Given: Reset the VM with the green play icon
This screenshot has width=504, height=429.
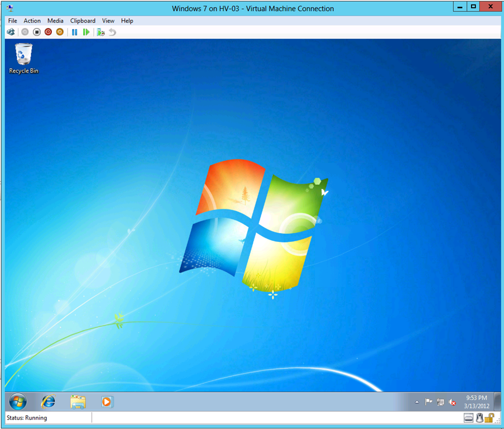Looking at the screenshot, I should [x=86, y=32].
